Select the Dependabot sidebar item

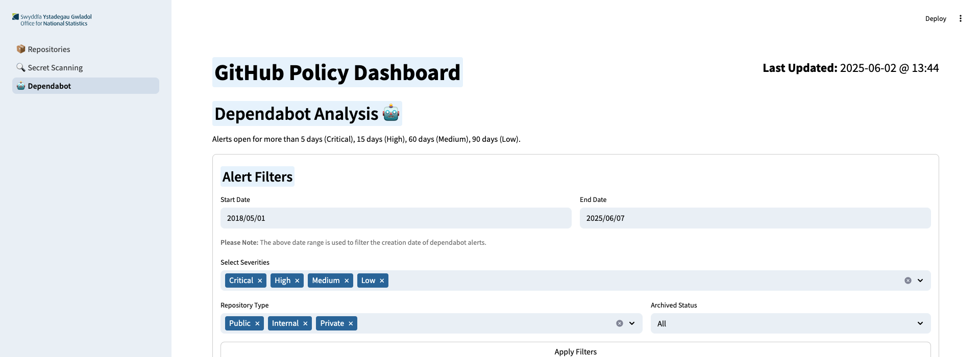[x=86, y=86]
